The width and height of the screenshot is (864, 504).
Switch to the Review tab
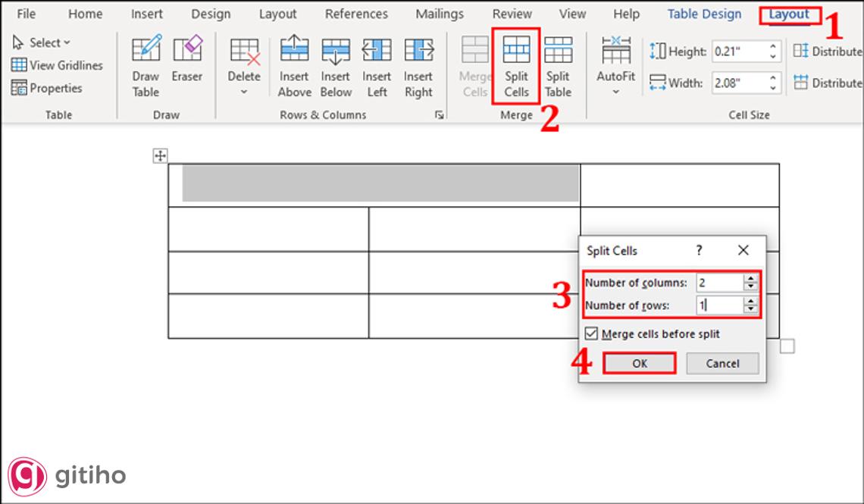512,14
